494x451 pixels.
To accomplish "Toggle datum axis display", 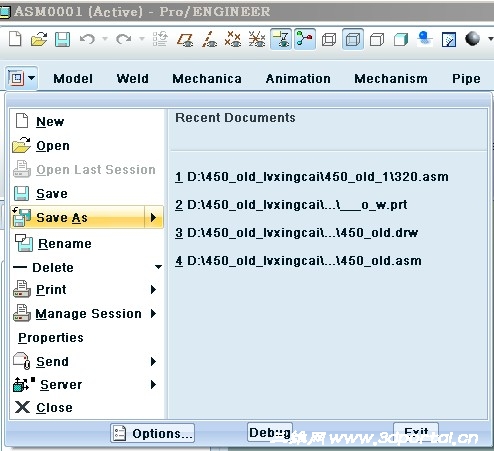I will click(209, 39).
